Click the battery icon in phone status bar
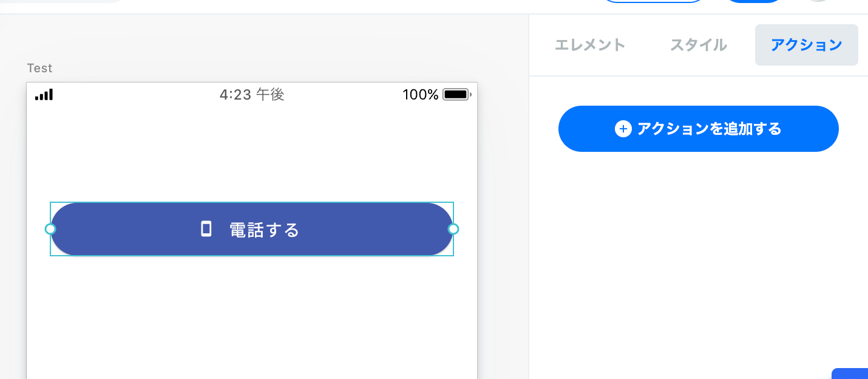868x379 pixels. [x=456, y=95]
